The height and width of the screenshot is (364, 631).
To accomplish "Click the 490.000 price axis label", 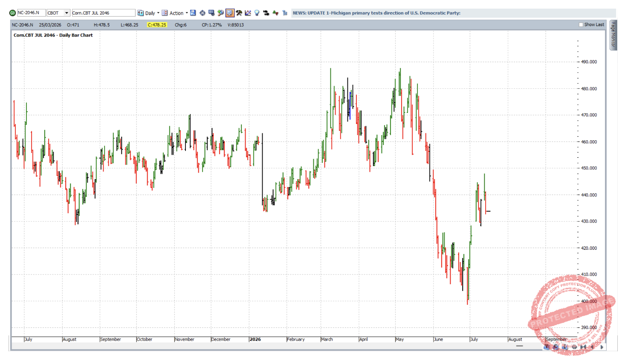I will coord(589,62).
